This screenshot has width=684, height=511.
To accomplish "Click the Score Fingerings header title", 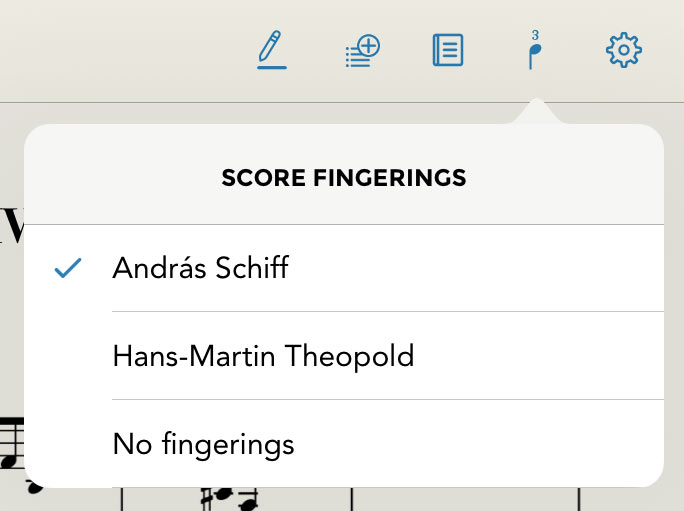I will (x=343, y=179).
